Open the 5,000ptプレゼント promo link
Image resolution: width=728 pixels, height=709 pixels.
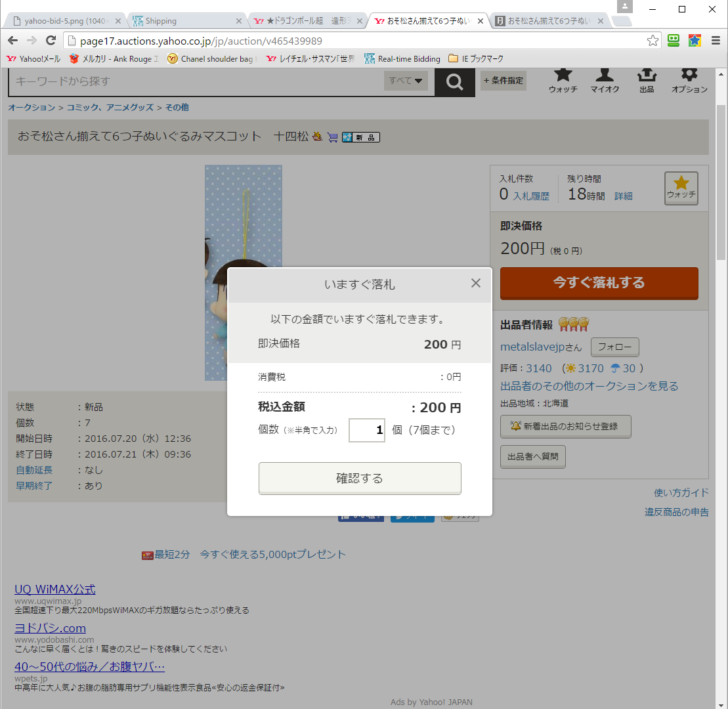(272, 554)
